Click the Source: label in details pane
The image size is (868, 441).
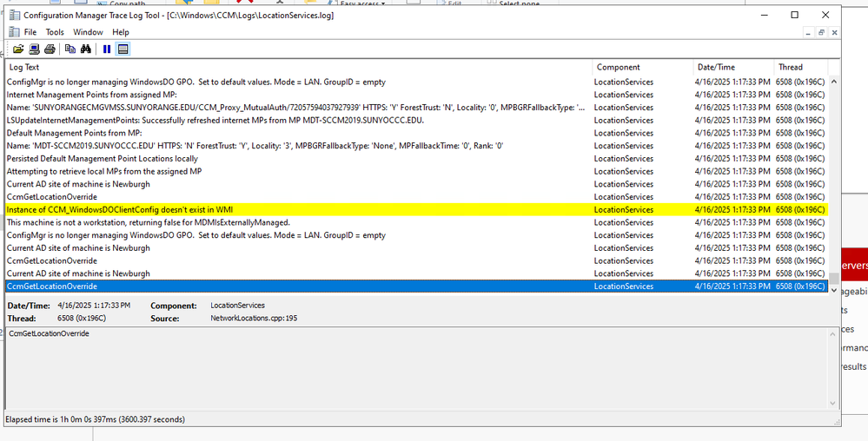[164, 319]
